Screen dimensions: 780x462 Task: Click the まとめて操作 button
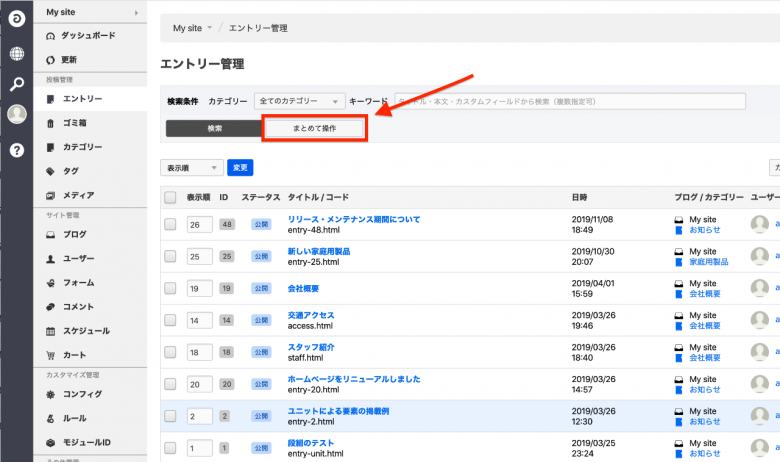pyautogui.click(x=314, y=128)
